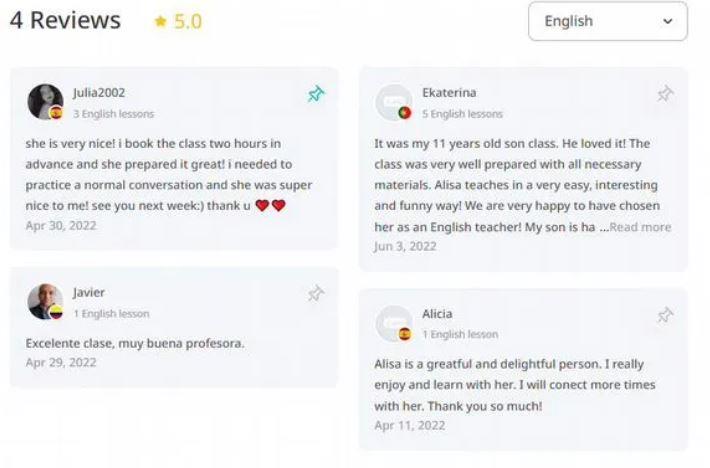This screenshot has width=710, height=468.
Task: Pin Javier's review
Action: 316,293
